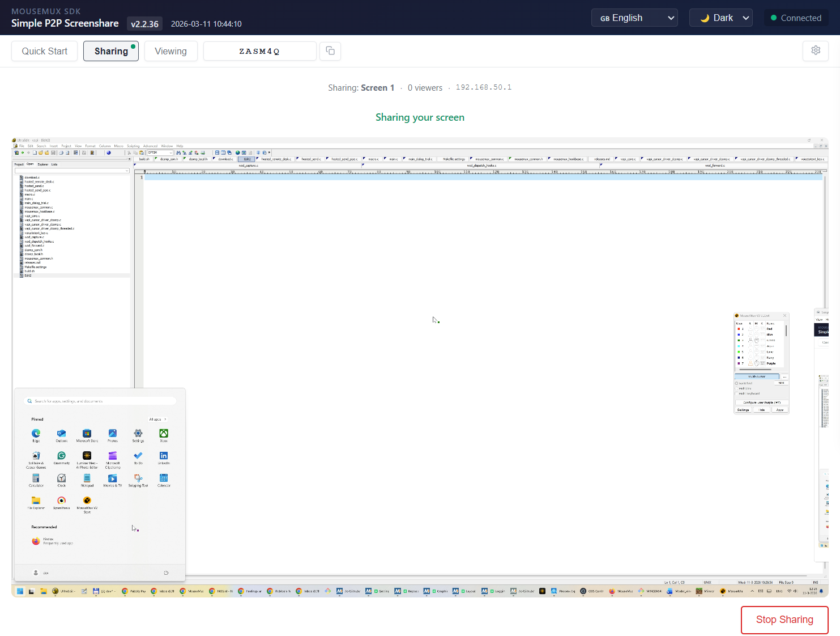Viewport: 840px width, 636px height.
Task: Expand the DOS format combo box in UltraEdit
Action: [170, 152]
